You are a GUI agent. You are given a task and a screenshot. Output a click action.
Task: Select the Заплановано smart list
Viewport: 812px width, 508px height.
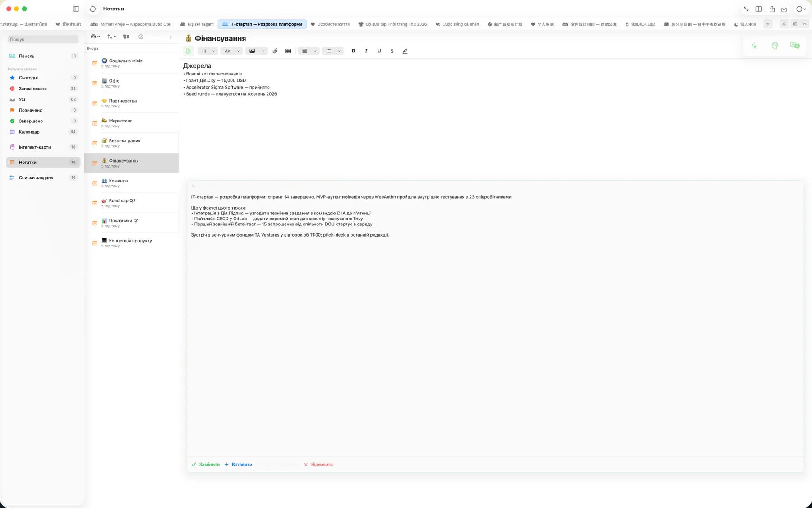pyautogui.click(x=43, y=89)
